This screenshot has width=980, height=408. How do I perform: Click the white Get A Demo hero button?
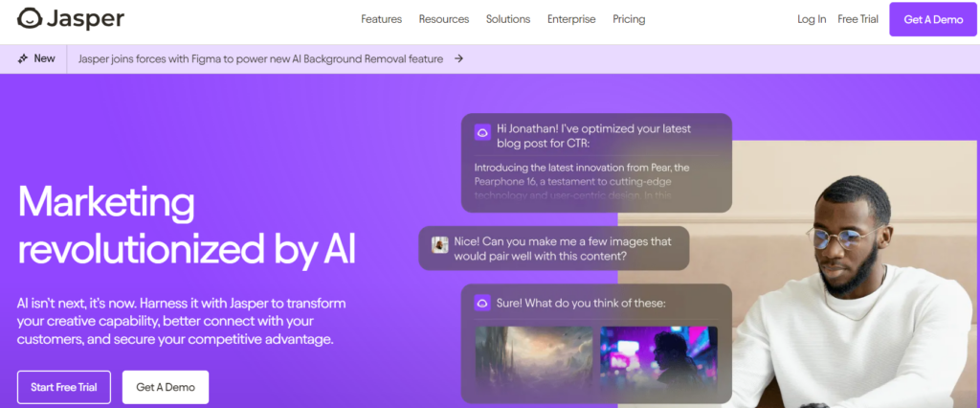166,387
